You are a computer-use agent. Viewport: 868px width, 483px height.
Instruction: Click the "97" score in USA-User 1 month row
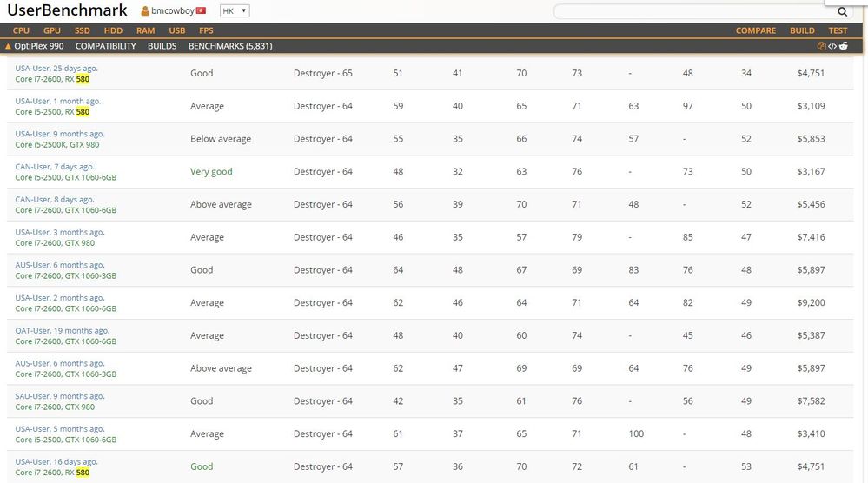(687, 106)
